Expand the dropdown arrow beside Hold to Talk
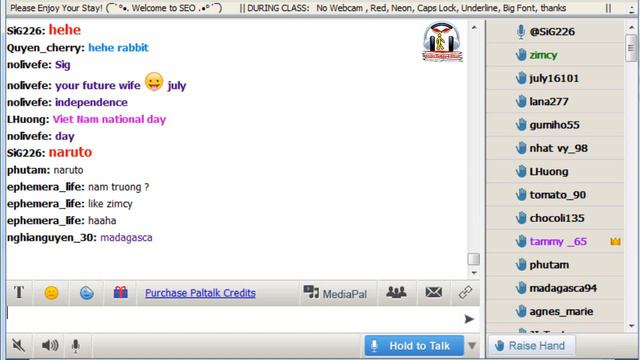Image resolution: width=640 pixels, height=360 pixels. [472, 346]
